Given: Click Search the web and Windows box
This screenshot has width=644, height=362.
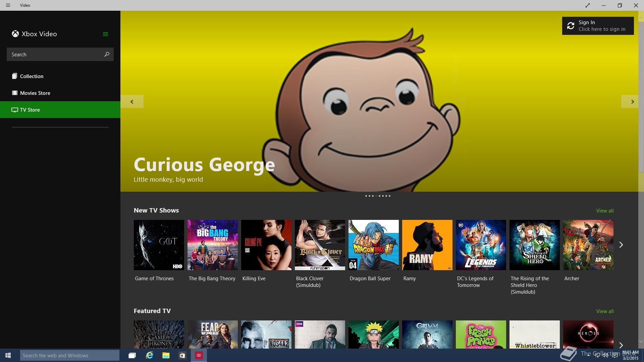Looking at the screenshot, I should coord(70,355).
